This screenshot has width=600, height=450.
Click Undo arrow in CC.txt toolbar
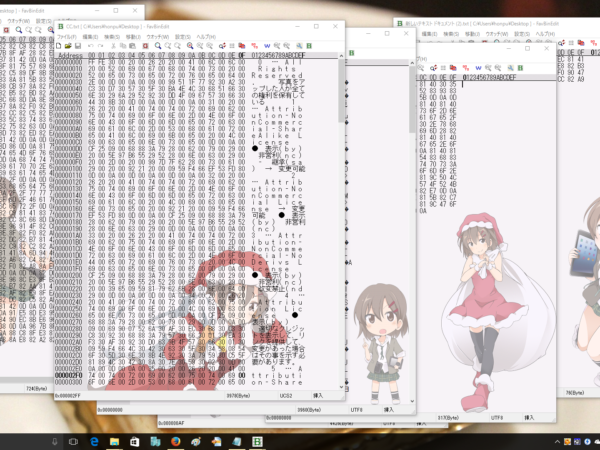tap(91, 46)
